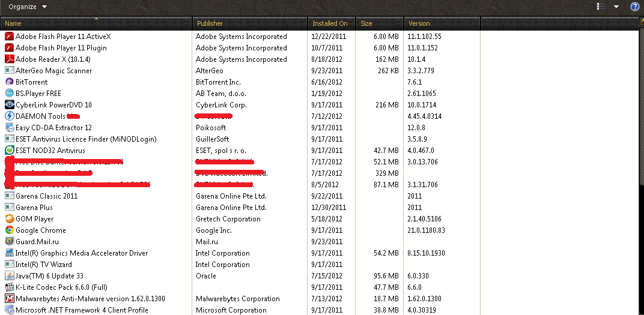Click the Adobe Flash Player 11 Plugin icon
Viewport: 644px width, 315px height.
9,47
